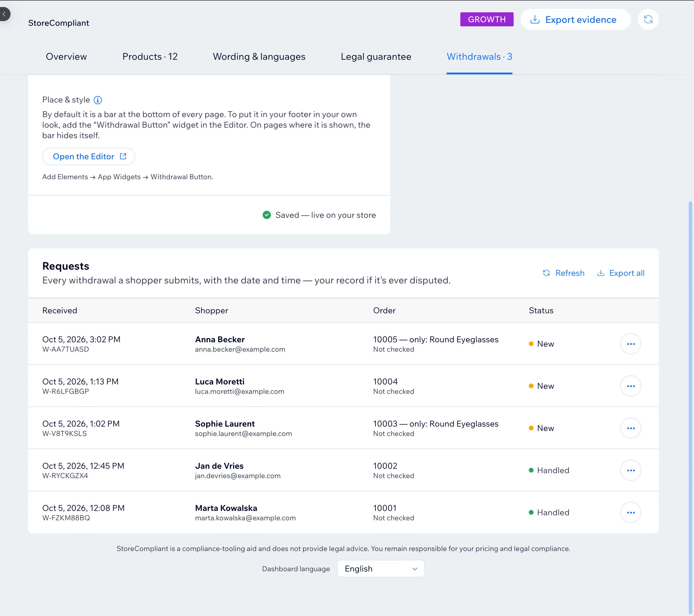Click the GROWTH plan badge
694x616 pixels.
click(x=487, y=19)
